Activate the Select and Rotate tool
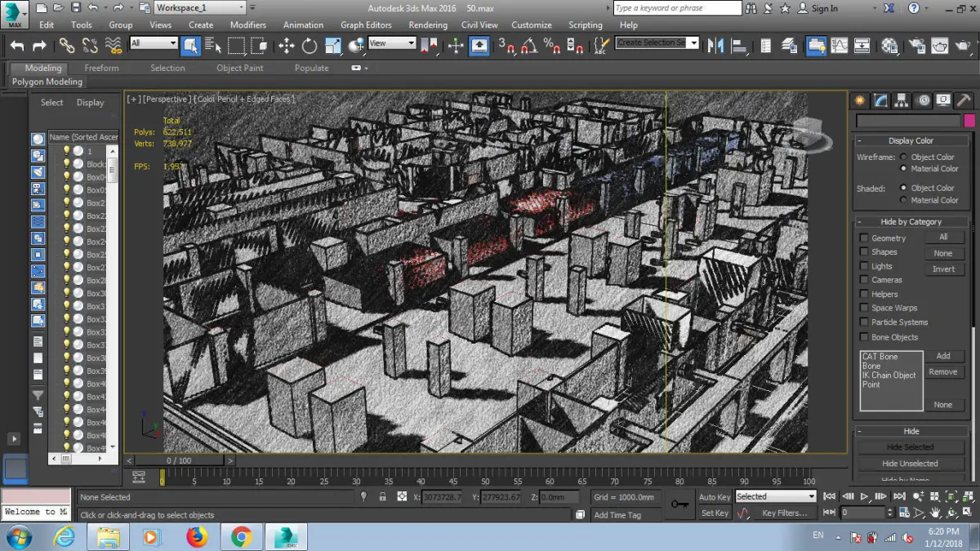Screen dimensions: 980x551 point(310,46)
